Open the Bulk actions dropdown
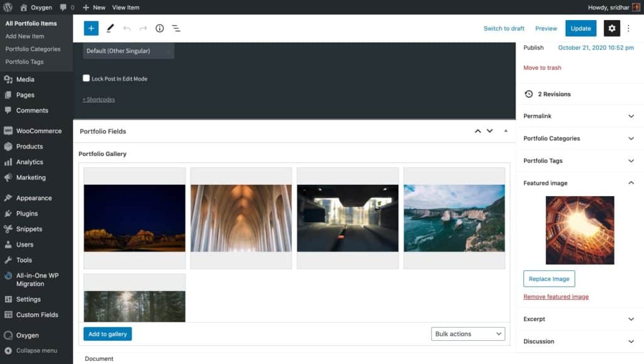Image resolution: width=644 pixels, height=364 pixels. [x=468, y=334]
